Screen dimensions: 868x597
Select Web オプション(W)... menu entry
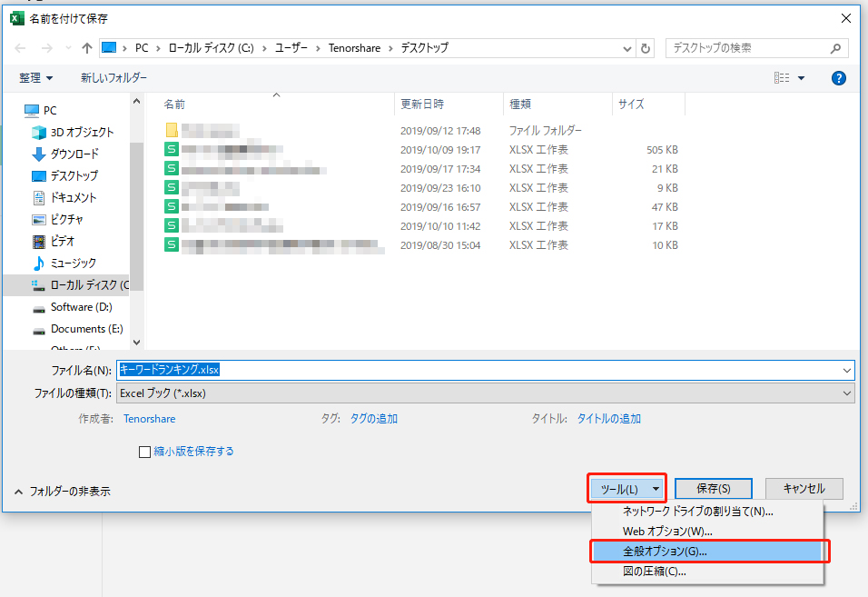coord(667,531)
